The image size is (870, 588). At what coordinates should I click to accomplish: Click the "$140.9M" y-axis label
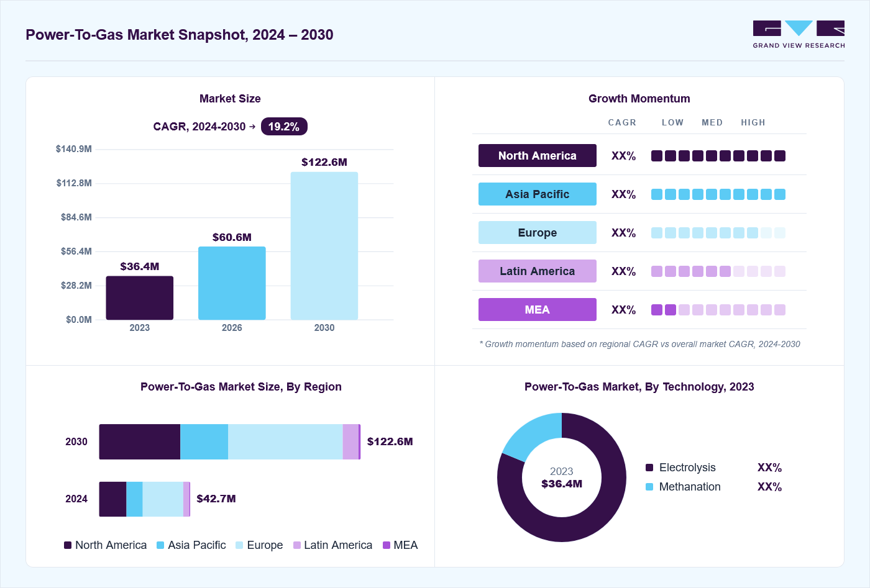click(74, 149)
